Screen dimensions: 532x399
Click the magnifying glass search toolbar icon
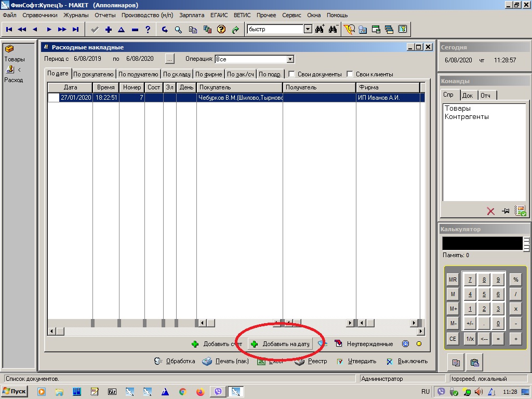pyautogui.click(x=178, y=30)
